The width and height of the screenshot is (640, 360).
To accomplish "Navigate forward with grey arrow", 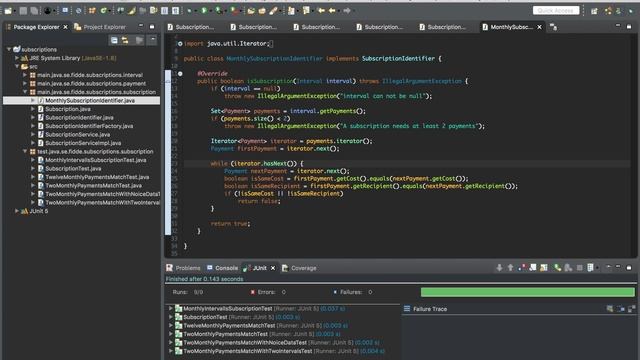I will click(x=347, y=11).
